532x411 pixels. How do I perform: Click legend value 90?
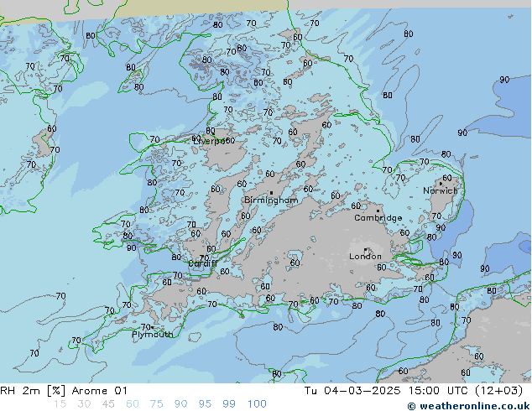pyautogui.click(x=180, y=404)
